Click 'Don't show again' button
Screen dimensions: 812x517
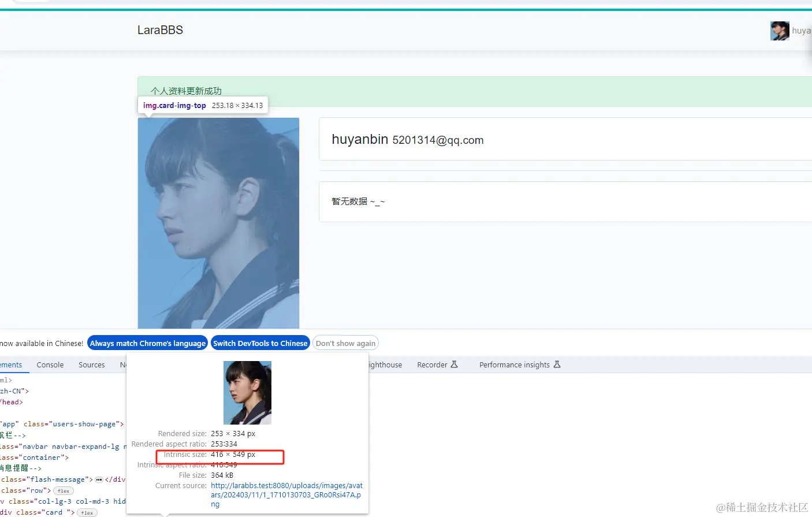(345, 343)
